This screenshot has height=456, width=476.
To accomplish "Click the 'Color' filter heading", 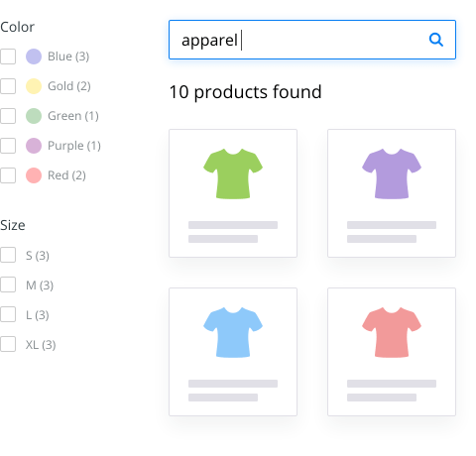I will (17, 27).
